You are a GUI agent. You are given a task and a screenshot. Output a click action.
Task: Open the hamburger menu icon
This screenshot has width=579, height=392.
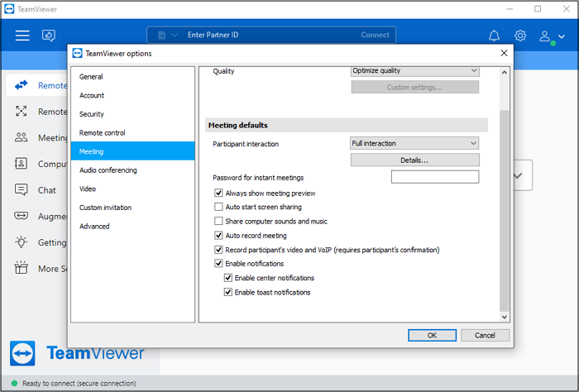pyautogui.click(x=22, y=36)
